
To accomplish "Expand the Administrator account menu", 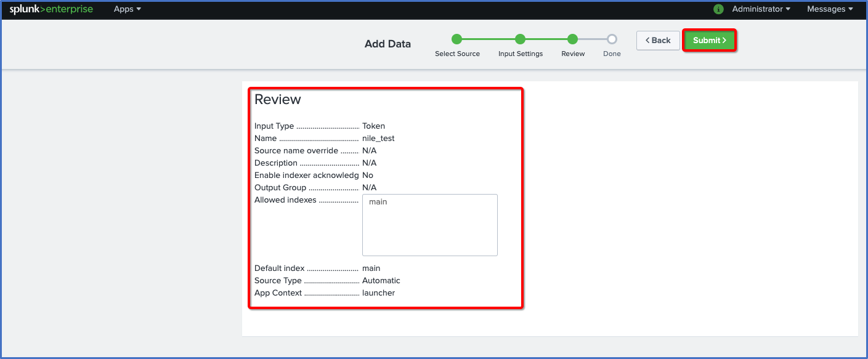I will coord(761,9).
